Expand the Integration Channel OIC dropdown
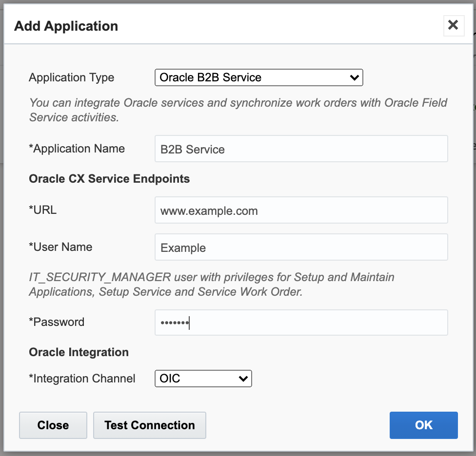Image resolution: width=476 pixels, height=456 pixels. pos(203,379)
